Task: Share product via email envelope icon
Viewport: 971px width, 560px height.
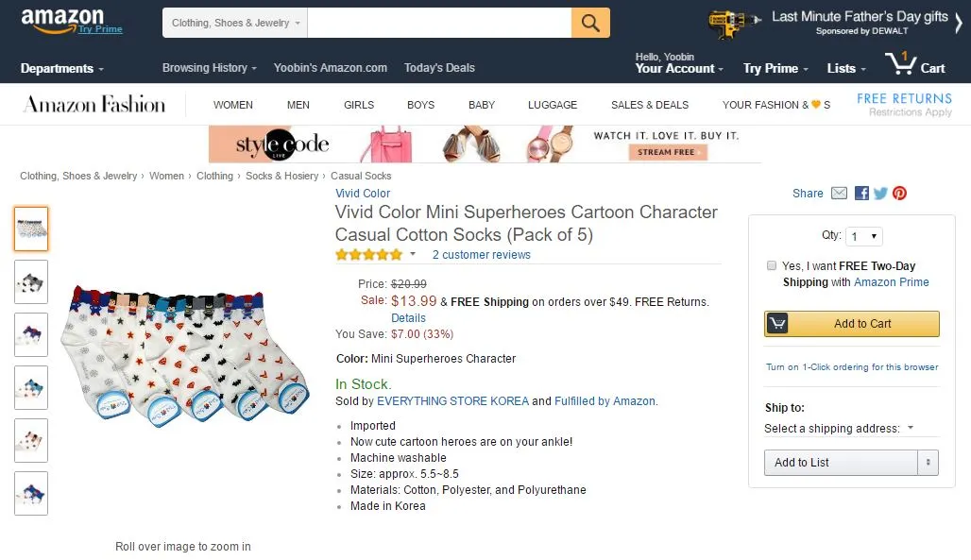Action: click(839, 194)
